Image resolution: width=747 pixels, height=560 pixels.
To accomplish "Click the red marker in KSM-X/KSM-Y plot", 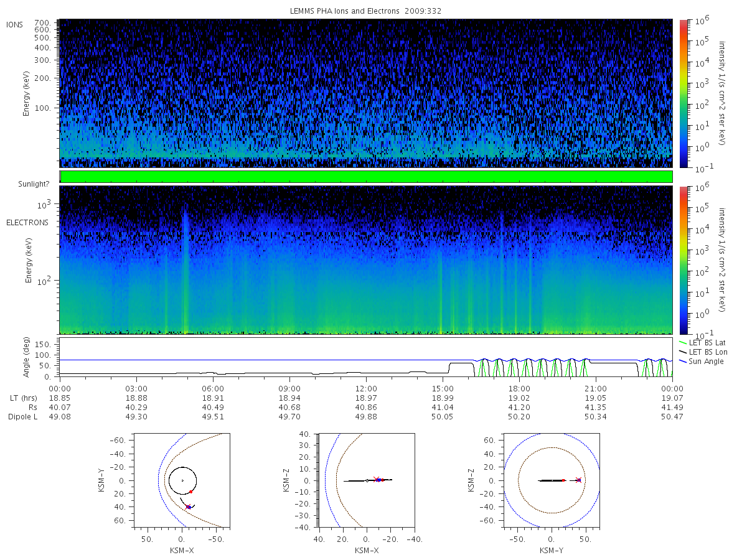I will [x=191, y=492].
